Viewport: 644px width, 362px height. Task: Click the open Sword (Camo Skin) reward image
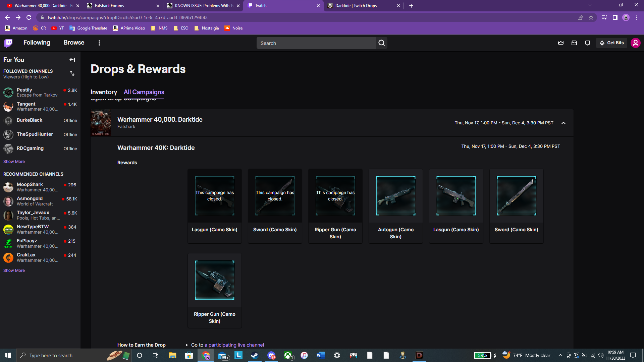[x=517, y=196]
